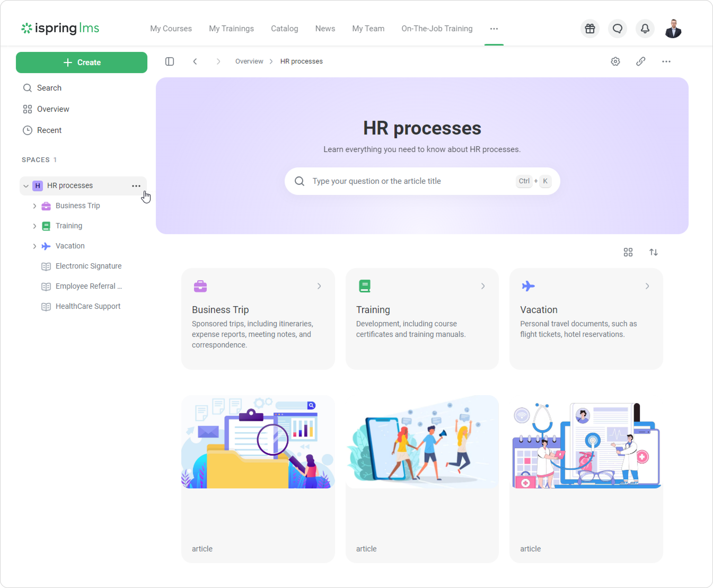Copy link with the chain icon
This screenshot has height=588, width=713.
tap(640, 61)
